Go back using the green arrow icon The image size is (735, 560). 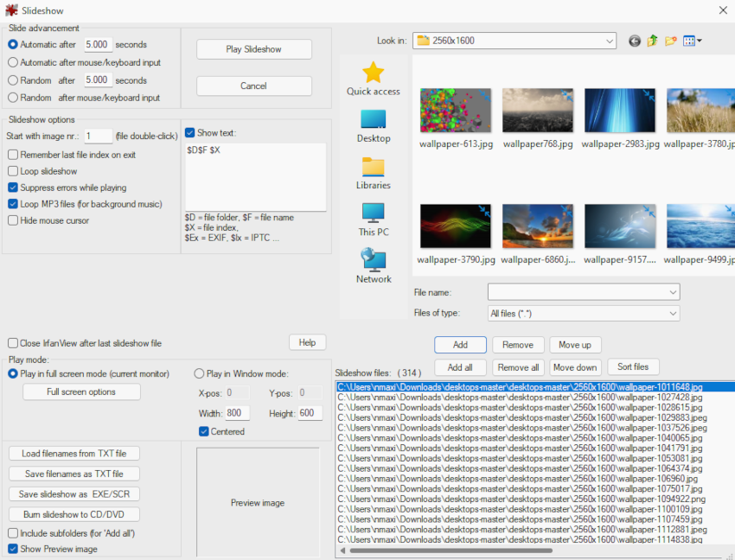[x=635, y=41]
